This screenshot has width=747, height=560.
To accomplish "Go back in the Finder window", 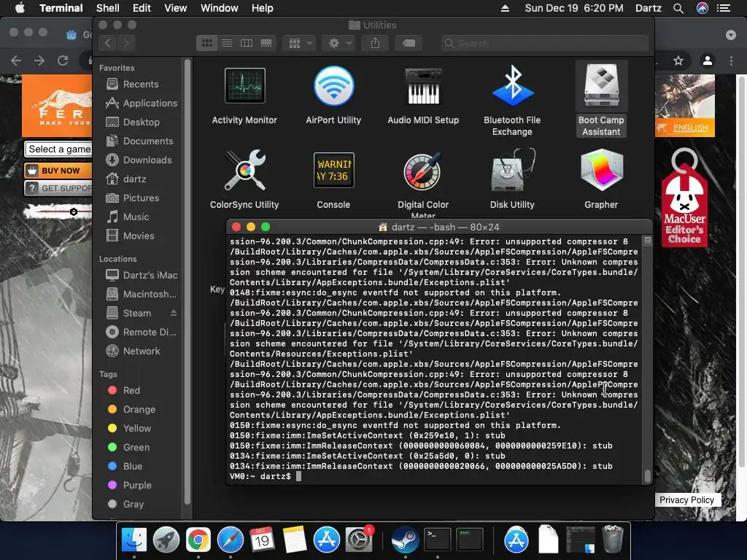I will click(108, 43).
